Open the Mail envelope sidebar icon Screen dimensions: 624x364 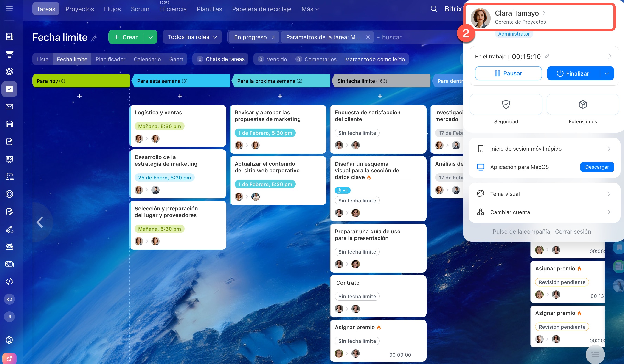(x=9, y=107)
